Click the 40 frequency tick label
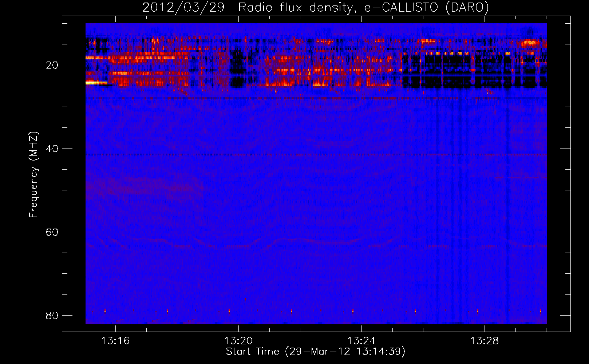The width and height of the screenshot is (589, 364). click(52, 149)
